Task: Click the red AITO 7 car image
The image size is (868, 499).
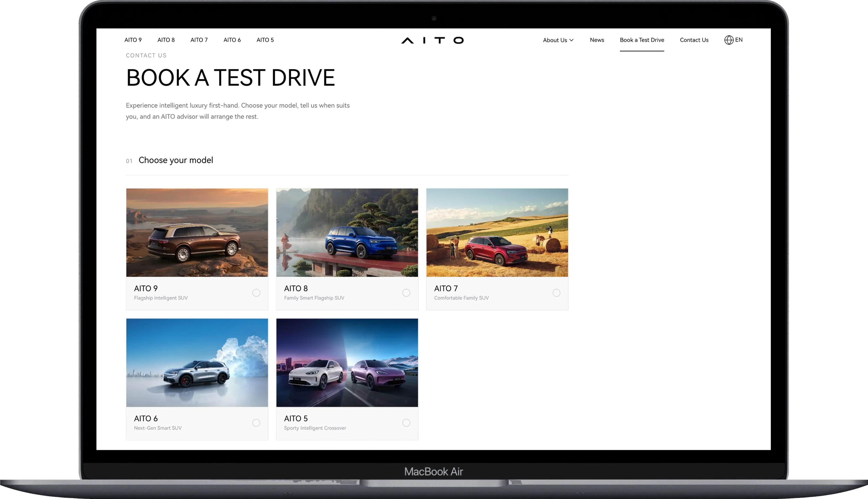Action: (x=497, y=232)
